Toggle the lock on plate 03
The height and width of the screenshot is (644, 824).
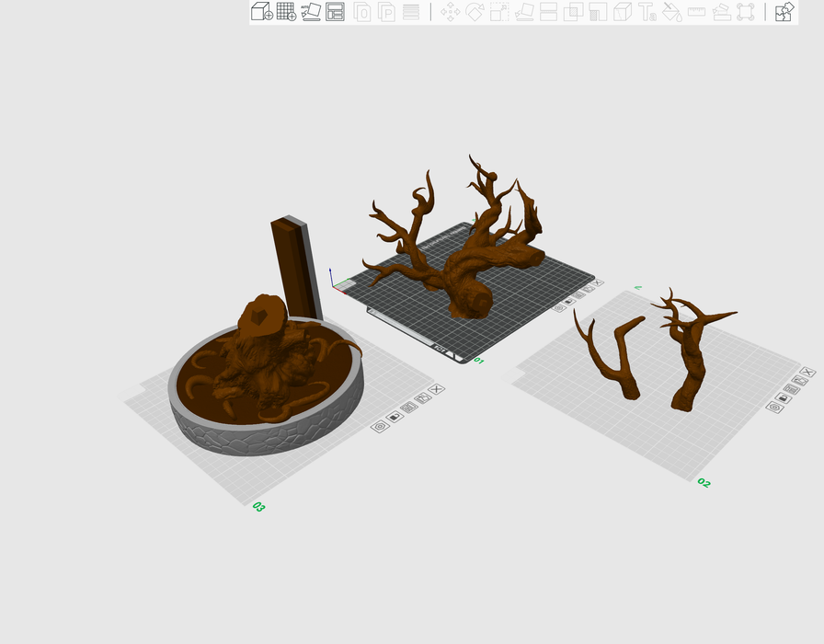395,417
